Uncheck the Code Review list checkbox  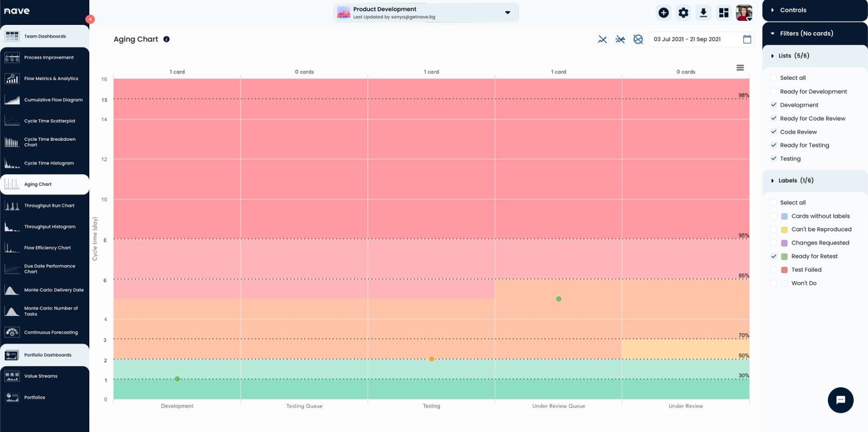coord(774,132)
